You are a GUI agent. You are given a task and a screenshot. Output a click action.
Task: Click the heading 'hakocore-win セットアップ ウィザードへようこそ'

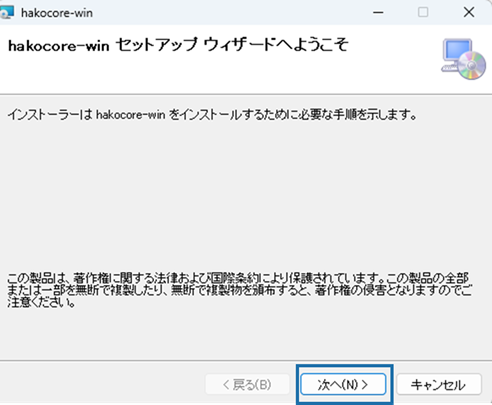pyautogui.click(x=178, y=45)
